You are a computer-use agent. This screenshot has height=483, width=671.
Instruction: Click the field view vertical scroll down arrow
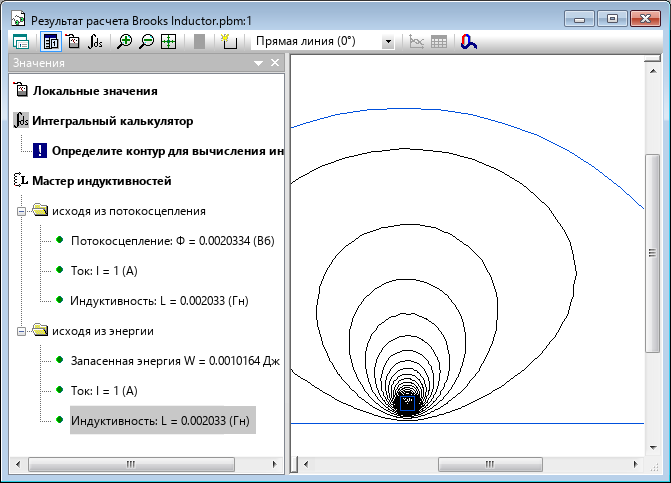[653, 448]
